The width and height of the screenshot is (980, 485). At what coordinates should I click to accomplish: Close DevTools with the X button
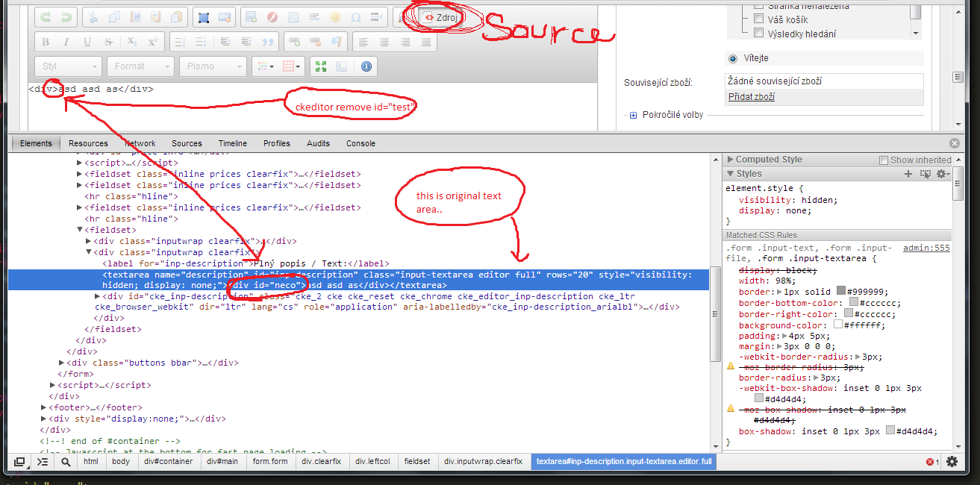pyautogui.click(x=955, y=143)
